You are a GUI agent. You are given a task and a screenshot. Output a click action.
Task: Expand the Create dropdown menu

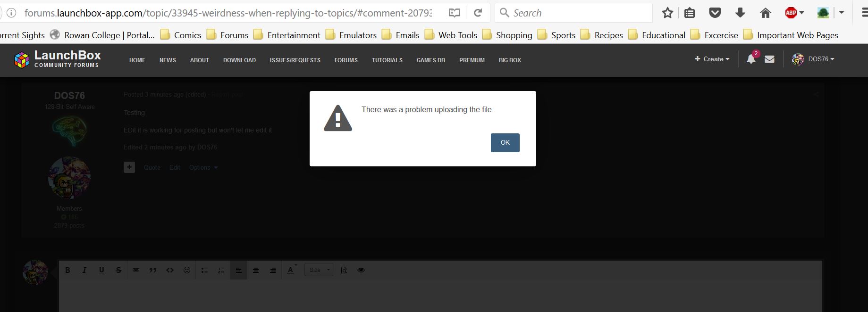(712, 59)
